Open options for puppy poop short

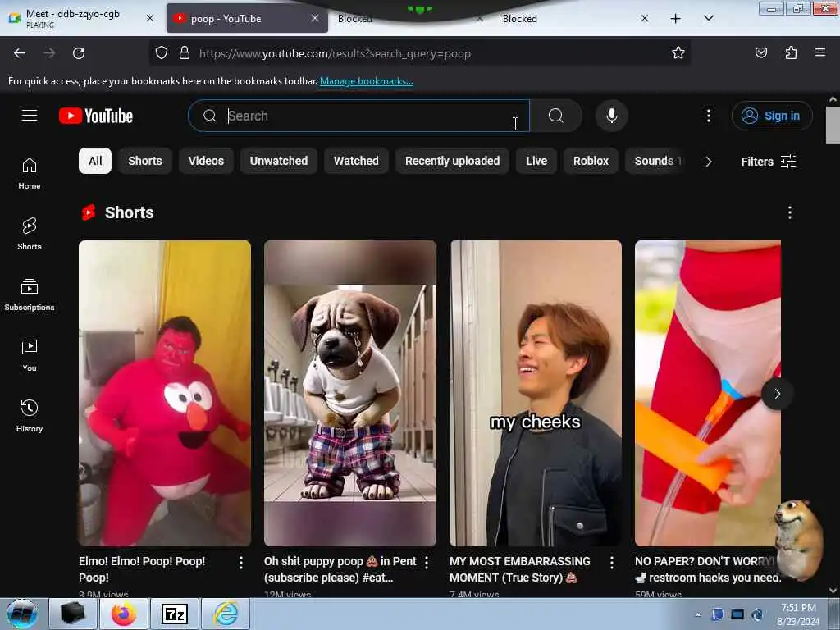pos(427,563)
